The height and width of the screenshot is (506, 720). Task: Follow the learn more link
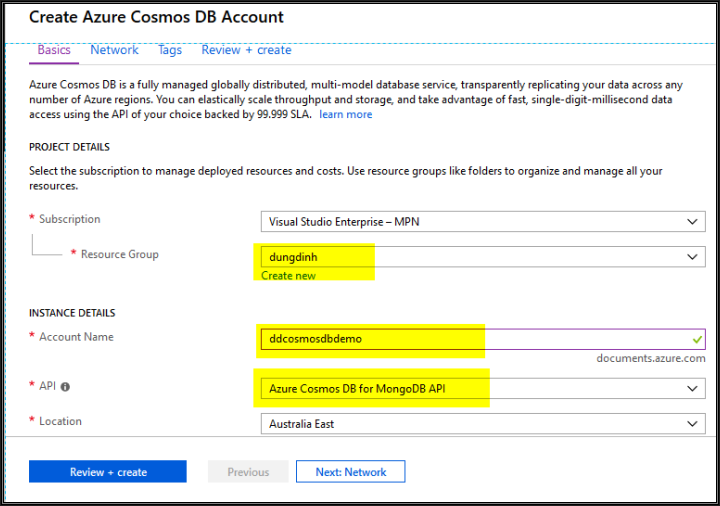pyautogui.click(x=346, y=114)
